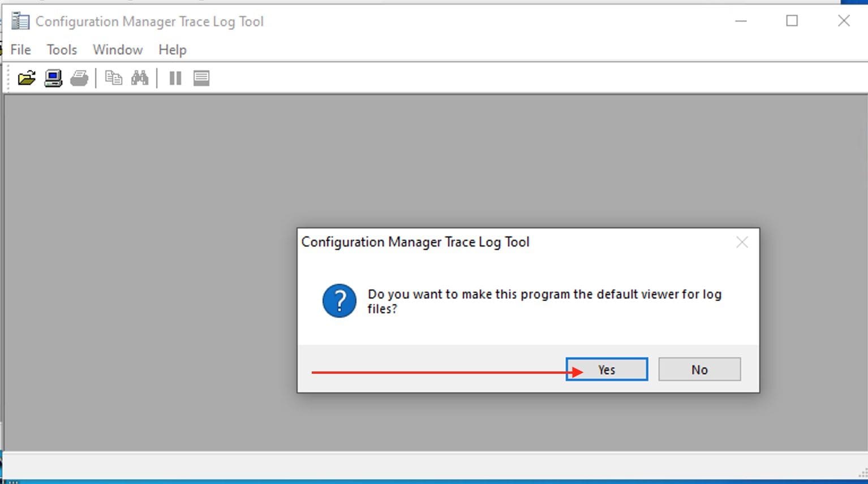Click the Copy icon in the toolbar

114,78
